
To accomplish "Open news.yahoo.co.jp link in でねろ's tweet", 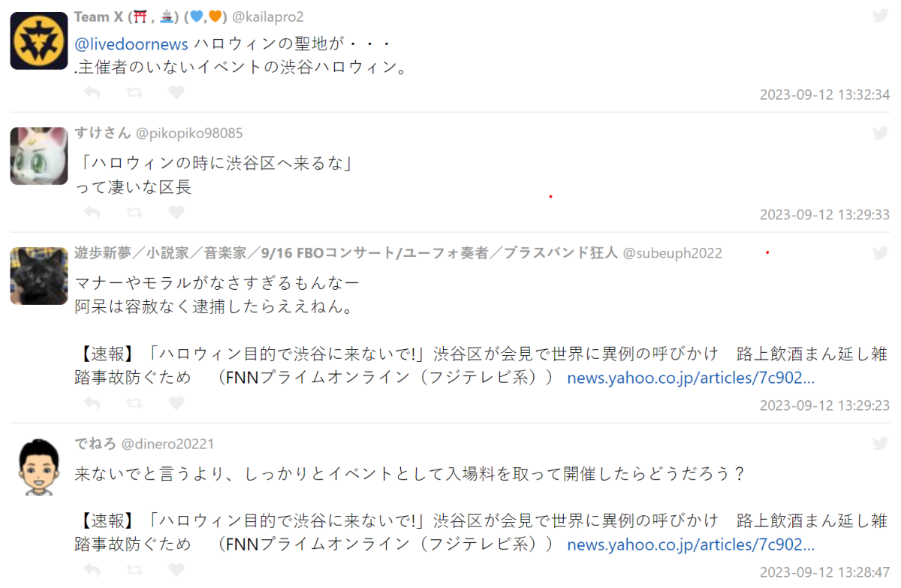I will 691,544.
